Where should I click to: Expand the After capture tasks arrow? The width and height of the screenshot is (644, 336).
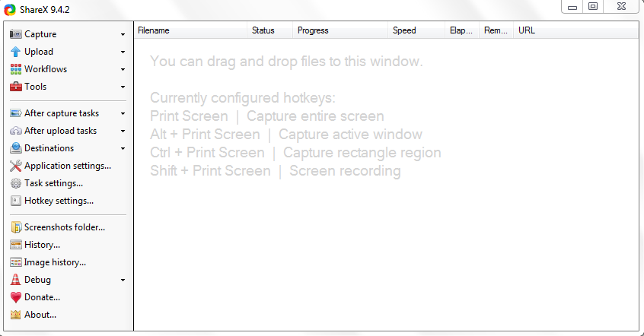click(x=123, y=114)
